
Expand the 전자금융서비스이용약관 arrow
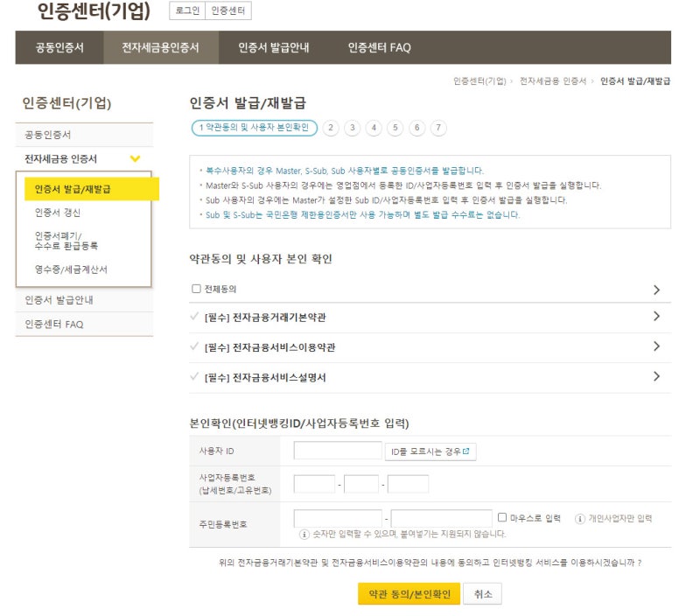pos(656,346)
